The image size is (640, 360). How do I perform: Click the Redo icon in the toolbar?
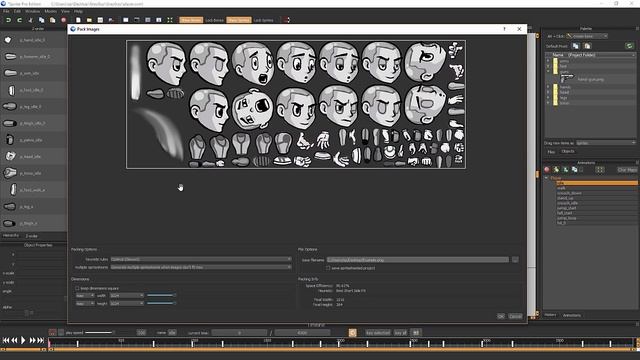[x=19, y=20]
